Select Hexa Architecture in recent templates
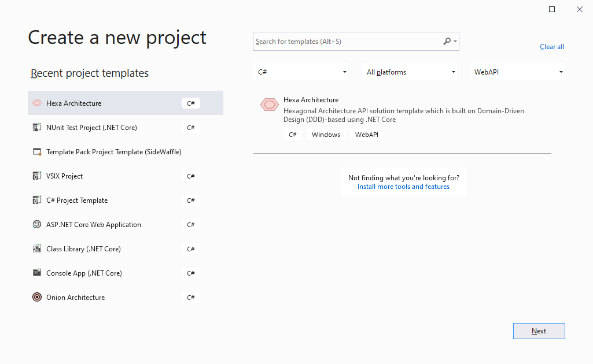The height and width of the screenshot is (364, 593). (x=126, y=103)
